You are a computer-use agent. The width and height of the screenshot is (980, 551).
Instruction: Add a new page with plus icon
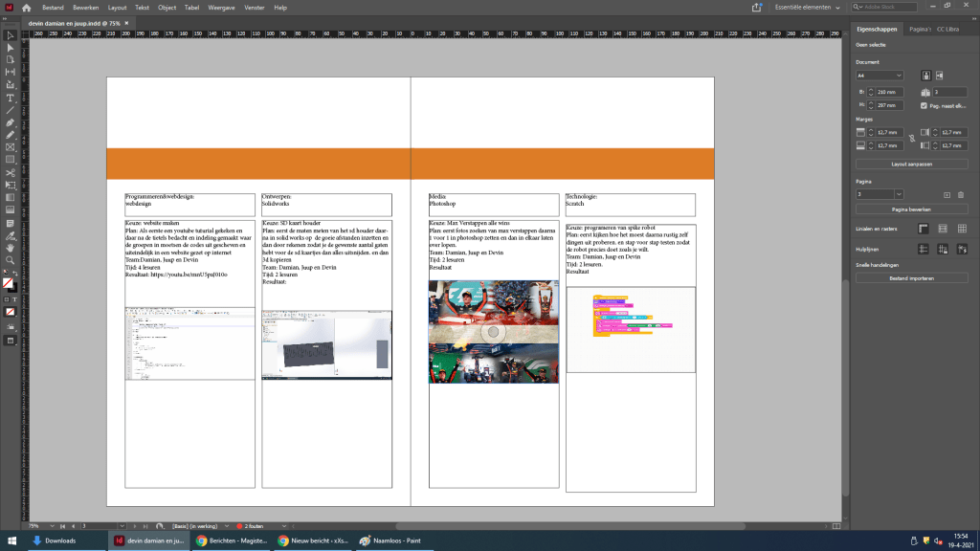[947, 194]
